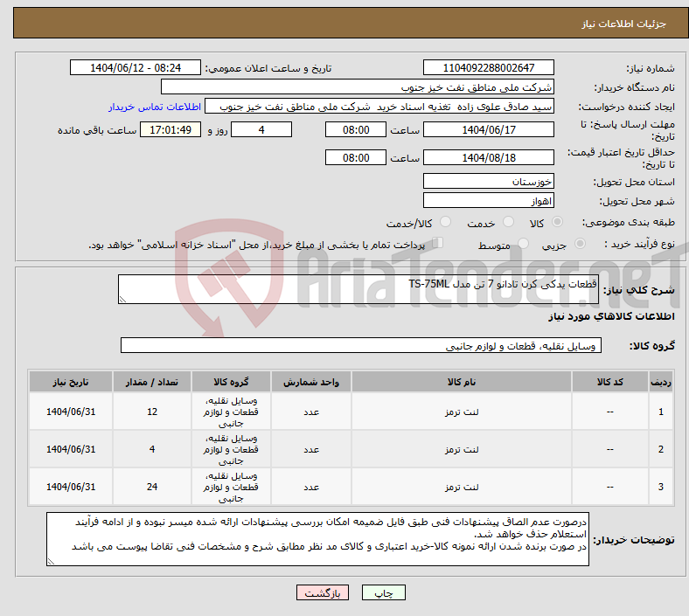Click the goods group cell in row 1

coord(231,412)
